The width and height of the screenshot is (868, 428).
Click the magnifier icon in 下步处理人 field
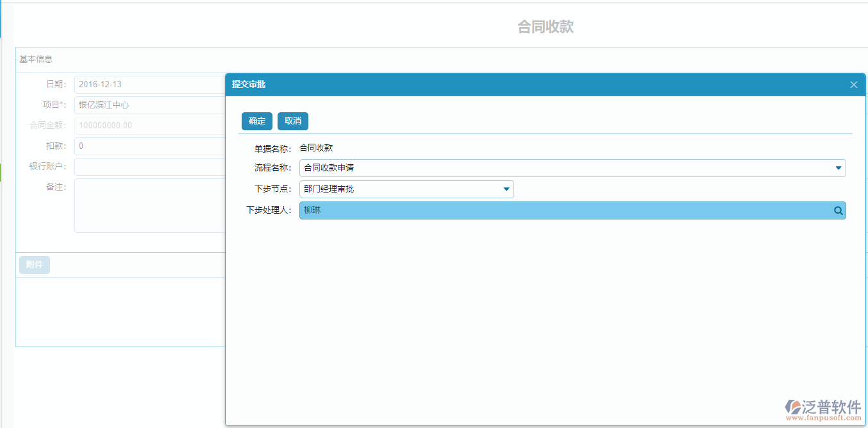pos(838,210)
